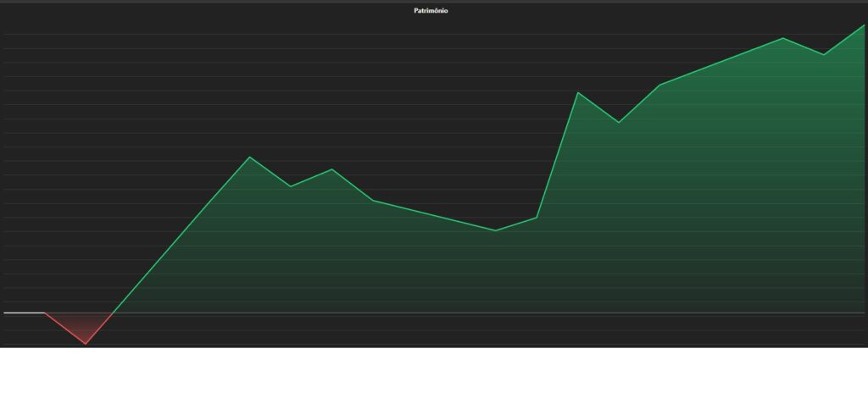Image resolution: width=868 pixels, height=415 pixels.
Task: Select the mid-chart low point before the sharp rise
Action: (496, 230)
